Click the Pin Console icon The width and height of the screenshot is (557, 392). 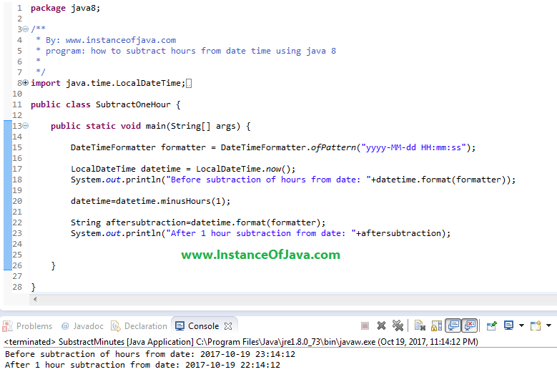492,325
